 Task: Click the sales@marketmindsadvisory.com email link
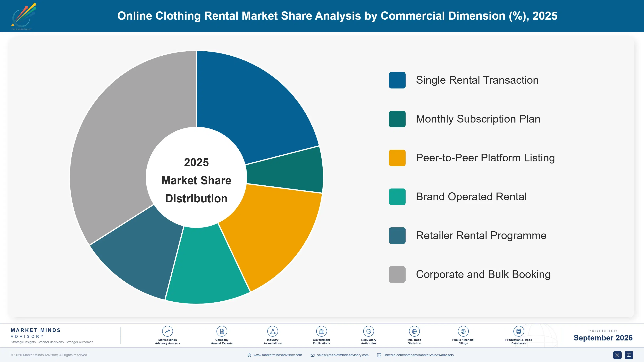pos(343,355)
